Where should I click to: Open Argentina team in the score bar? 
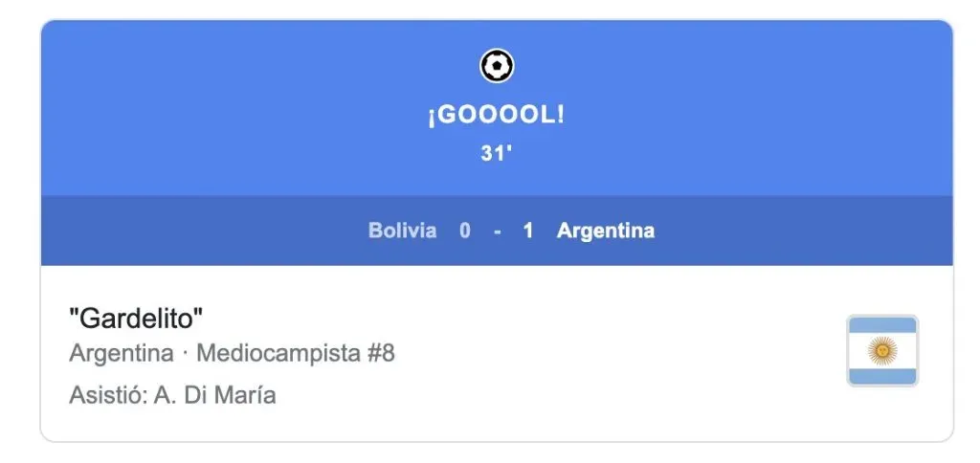coord(606,231)
